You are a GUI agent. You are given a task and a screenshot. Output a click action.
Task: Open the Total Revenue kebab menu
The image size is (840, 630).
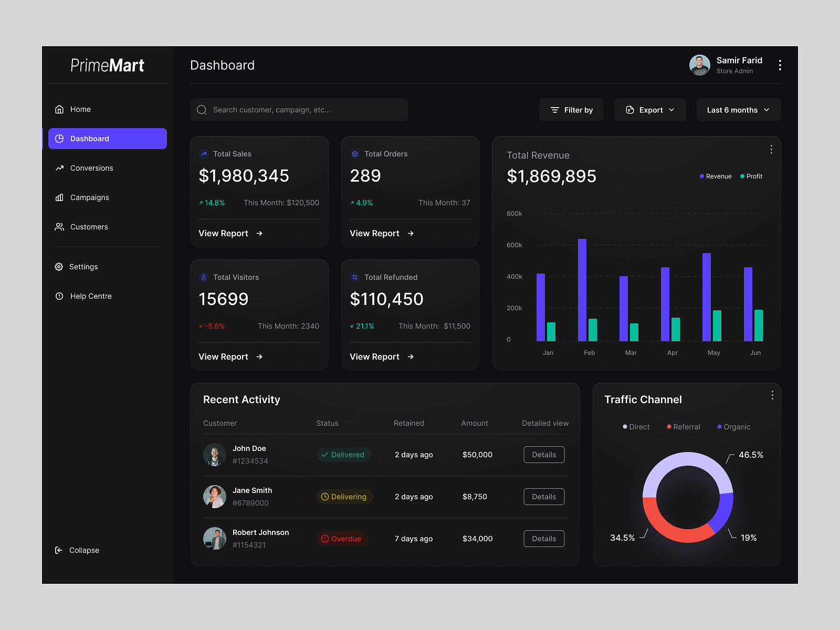771,150
